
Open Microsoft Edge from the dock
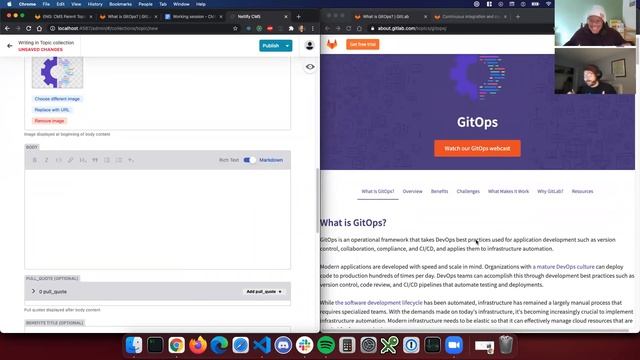point(219,345)
